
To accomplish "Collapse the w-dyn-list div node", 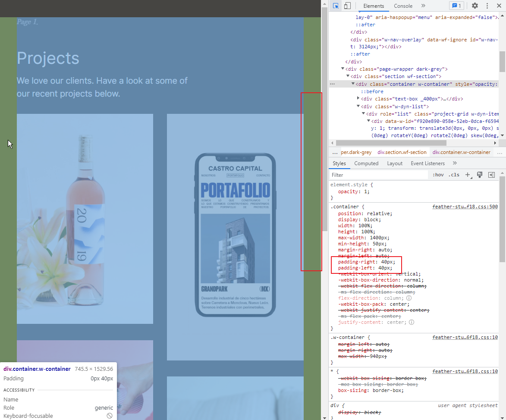I will coord(358,106).
